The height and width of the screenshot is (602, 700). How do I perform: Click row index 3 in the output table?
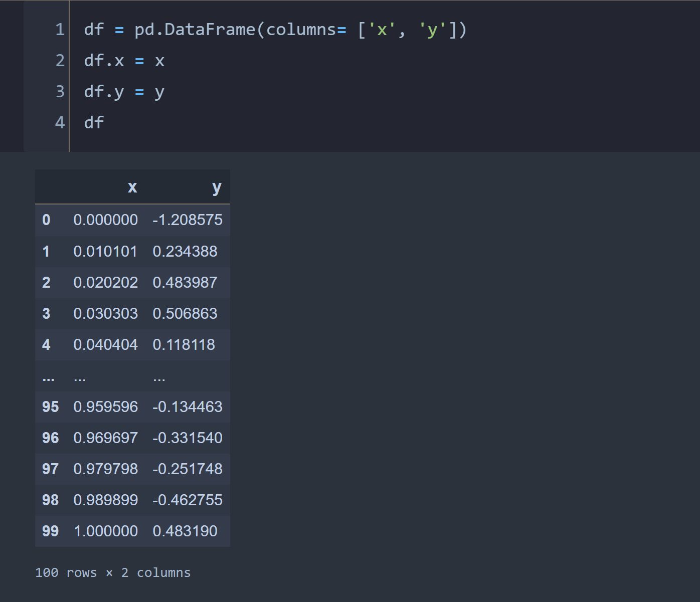[46, 313]
